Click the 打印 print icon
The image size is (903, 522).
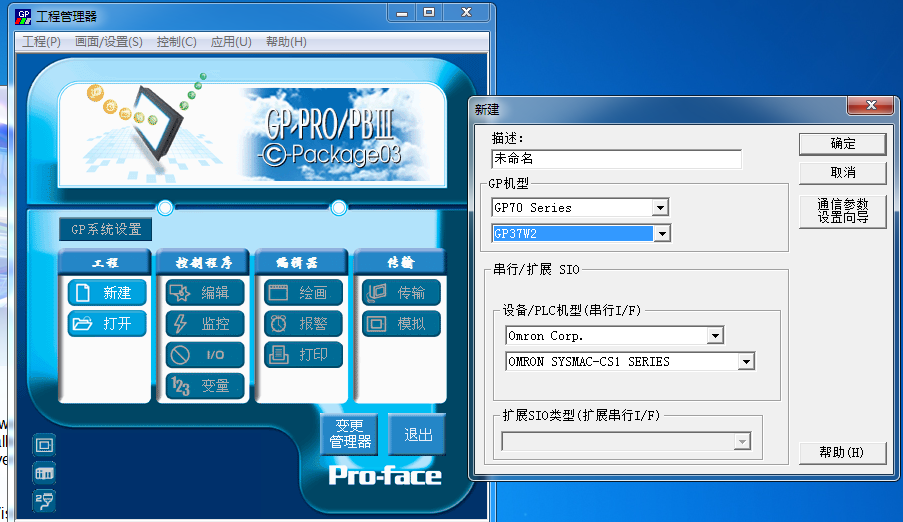[302, 355]
